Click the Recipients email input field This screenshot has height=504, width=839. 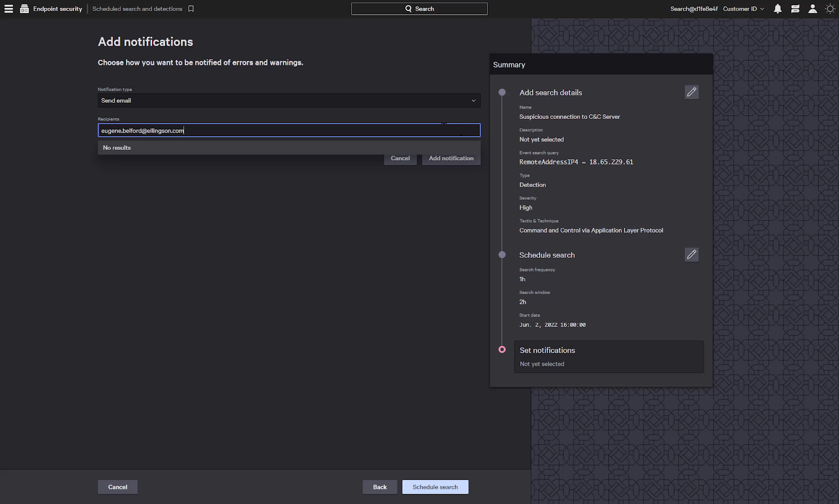coord(289,130)
